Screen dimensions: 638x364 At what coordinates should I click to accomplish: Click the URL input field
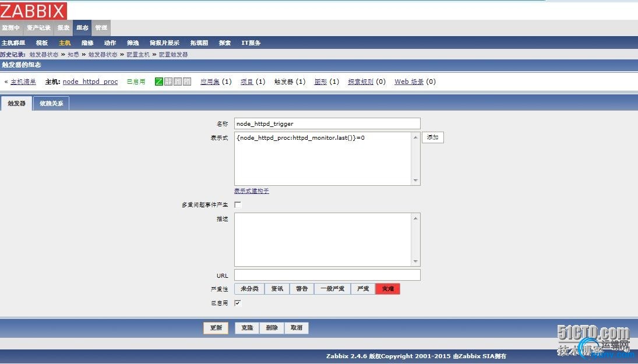(327, 275)
